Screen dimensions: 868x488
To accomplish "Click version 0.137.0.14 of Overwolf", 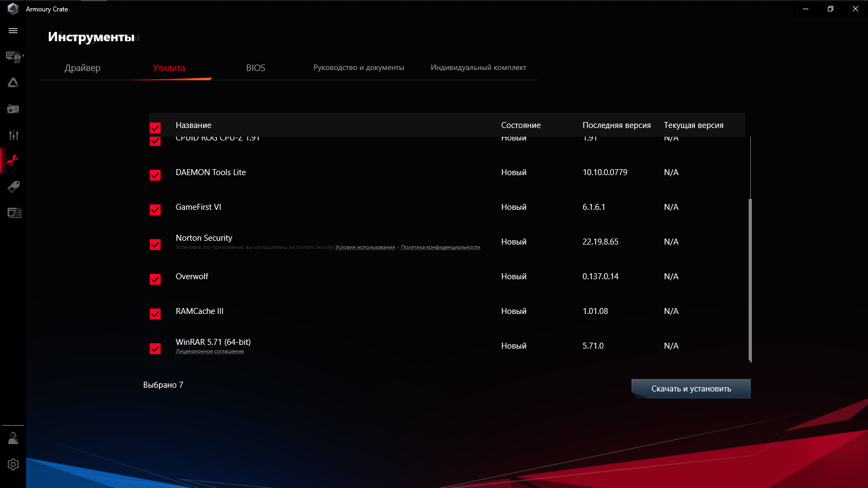I will [x=601, y=277].
